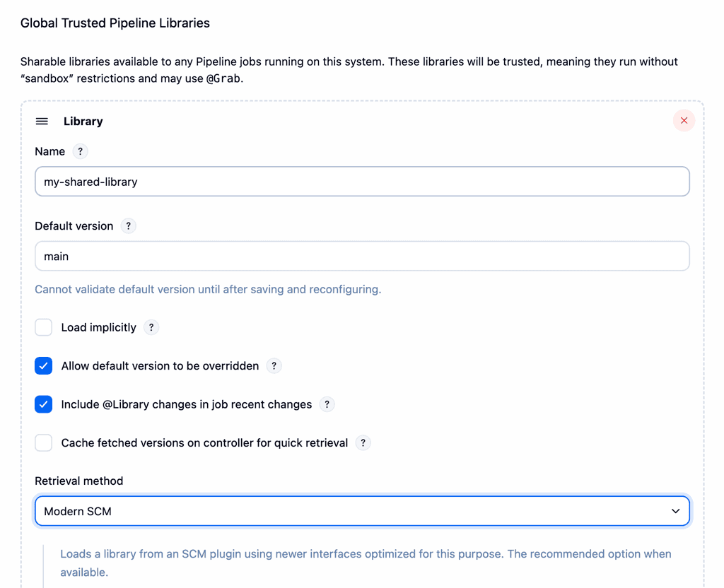The image size is (724, 588).
Task: Open the Retrieval method dropdown
Action: point(362,510)
